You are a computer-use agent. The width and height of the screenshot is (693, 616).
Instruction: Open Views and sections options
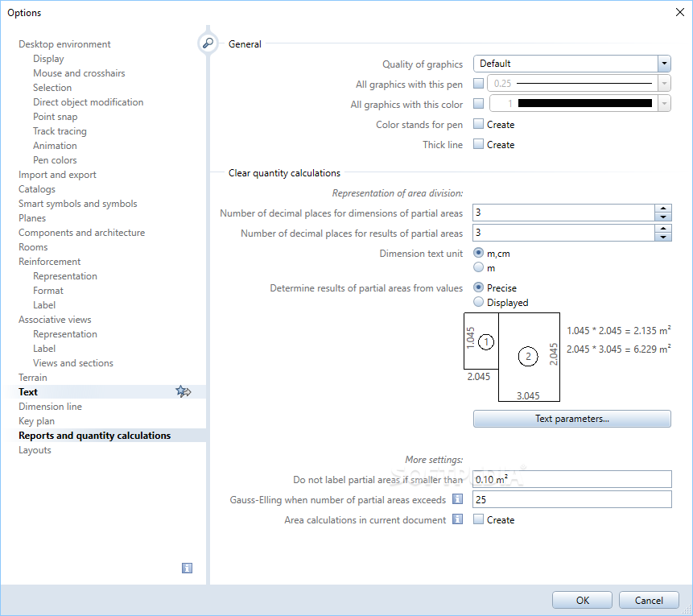pos(73,363)
